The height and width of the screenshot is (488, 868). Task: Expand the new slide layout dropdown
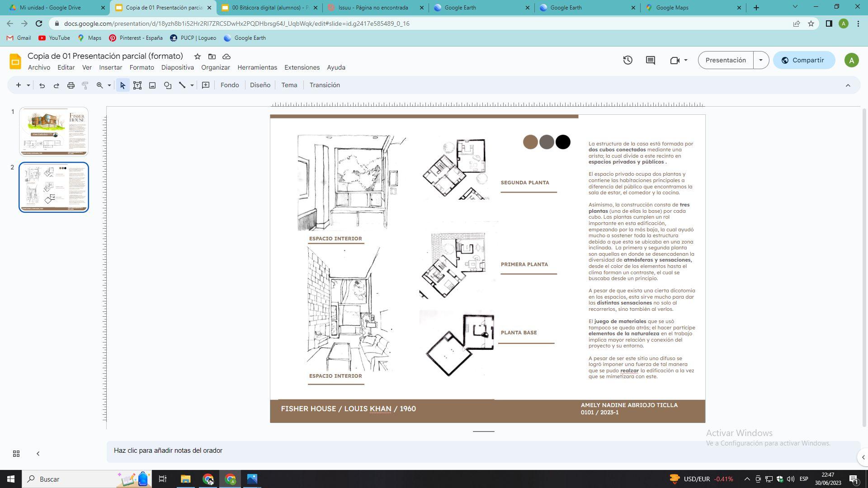(x=28, y=85)
